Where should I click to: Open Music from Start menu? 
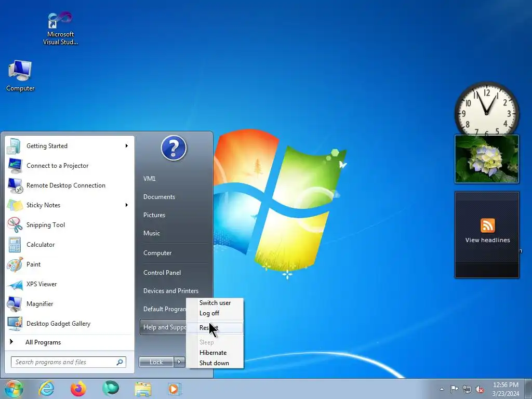(x=152, y=233)
